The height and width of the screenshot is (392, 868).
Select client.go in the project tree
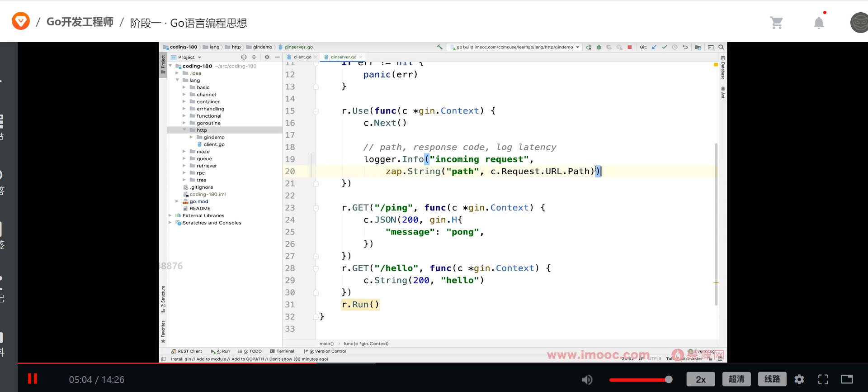[214, 144]
